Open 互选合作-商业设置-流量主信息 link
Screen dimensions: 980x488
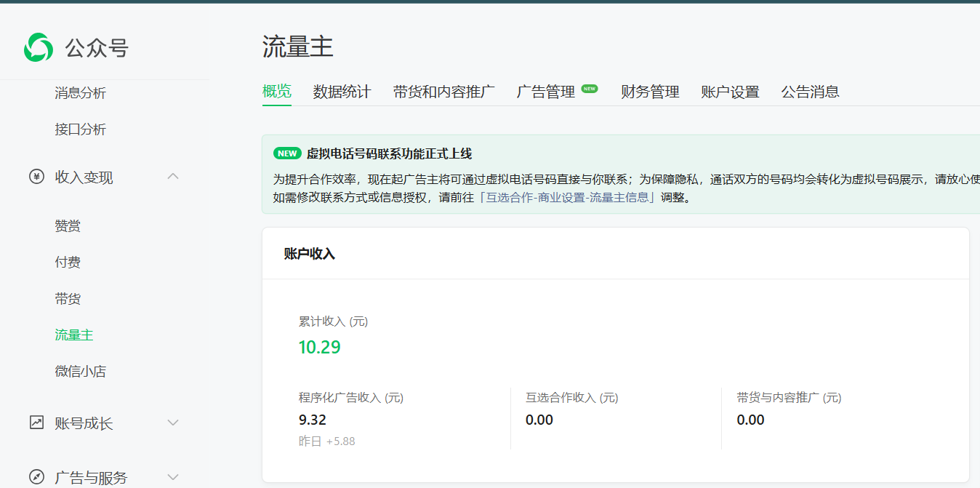pyautogui.click(x=568, y=197)
